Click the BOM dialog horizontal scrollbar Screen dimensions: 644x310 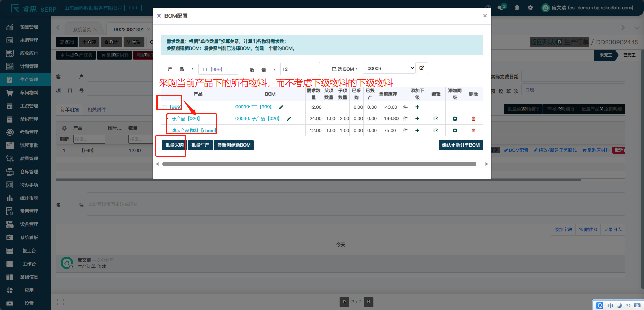tap(319, 164)
